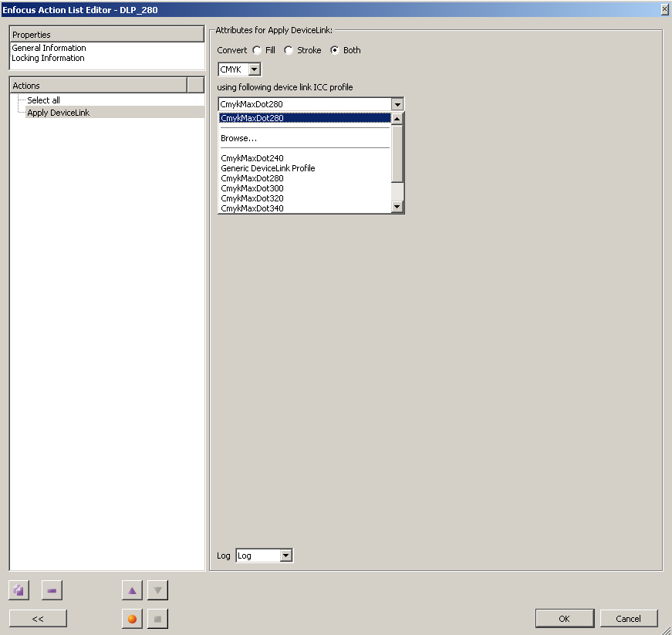
Task: Click the OK button
Action: pos(565,619)
